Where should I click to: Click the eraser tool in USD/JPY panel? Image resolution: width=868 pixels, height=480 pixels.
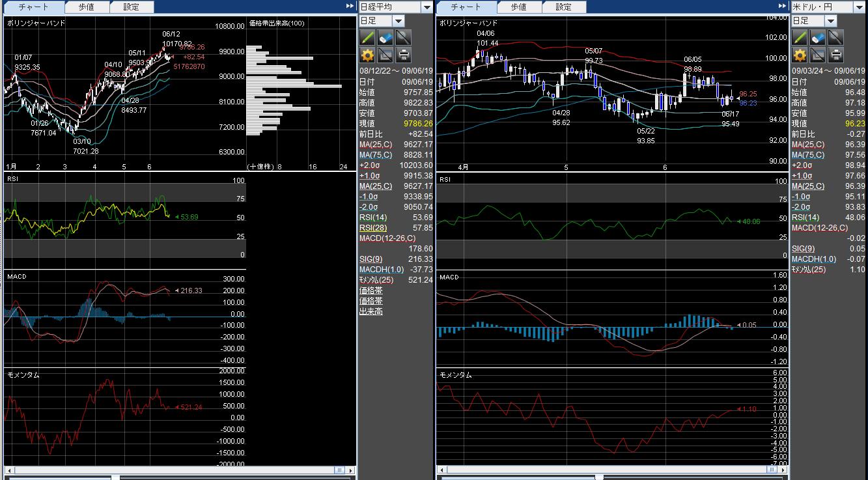click(818, 37)
